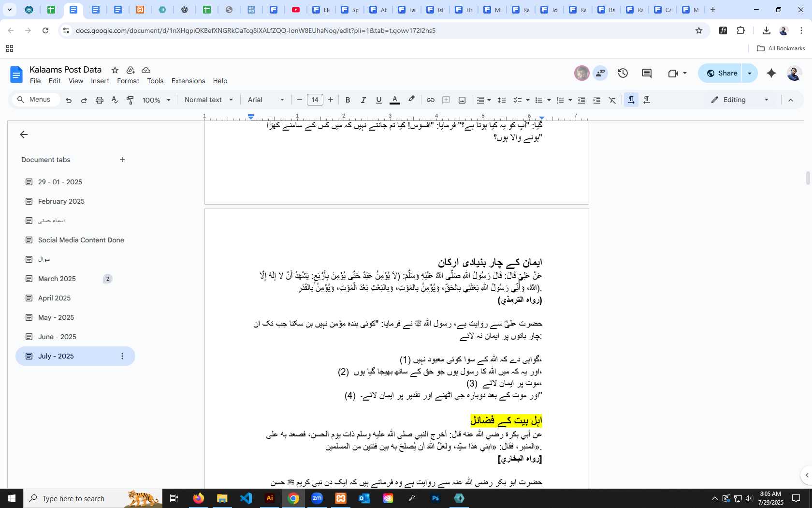Pick highlight color with marker icon
This screenshot has height=508, width=812.
coord(411,100)
